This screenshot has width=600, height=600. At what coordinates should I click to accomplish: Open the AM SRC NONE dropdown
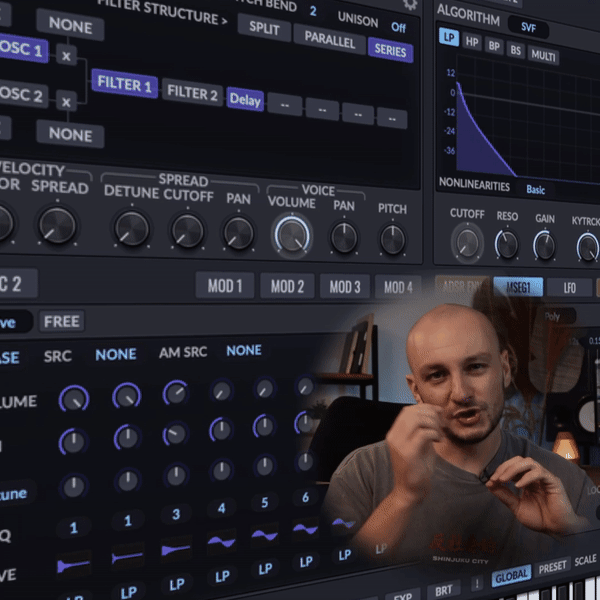[x=244, y=350]
